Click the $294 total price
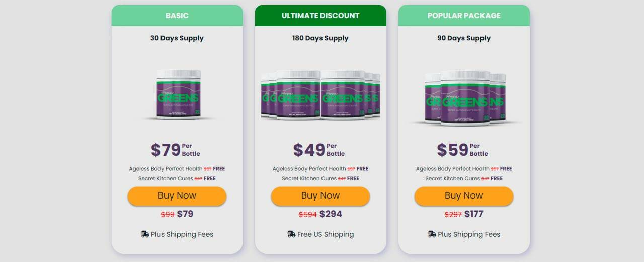644x262 pixels. tap(331, 214)
